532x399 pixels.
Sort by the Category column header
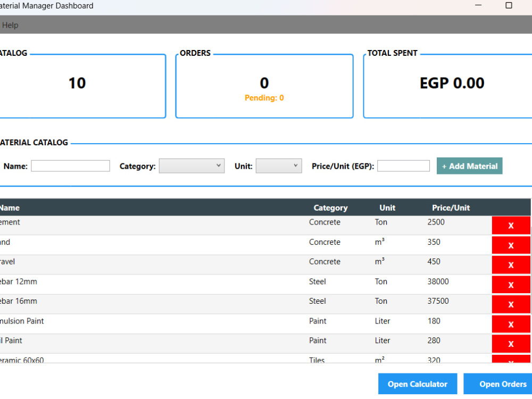point(330,207)
